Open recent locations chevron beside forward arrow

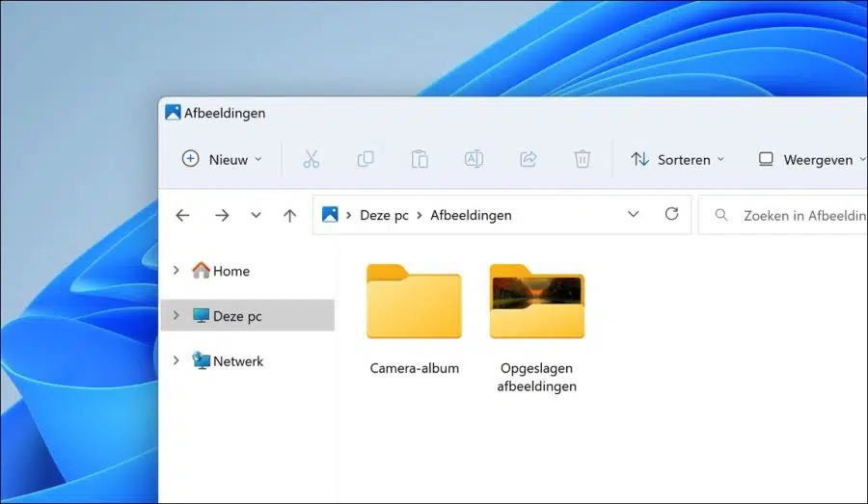(x=256, y=215)
